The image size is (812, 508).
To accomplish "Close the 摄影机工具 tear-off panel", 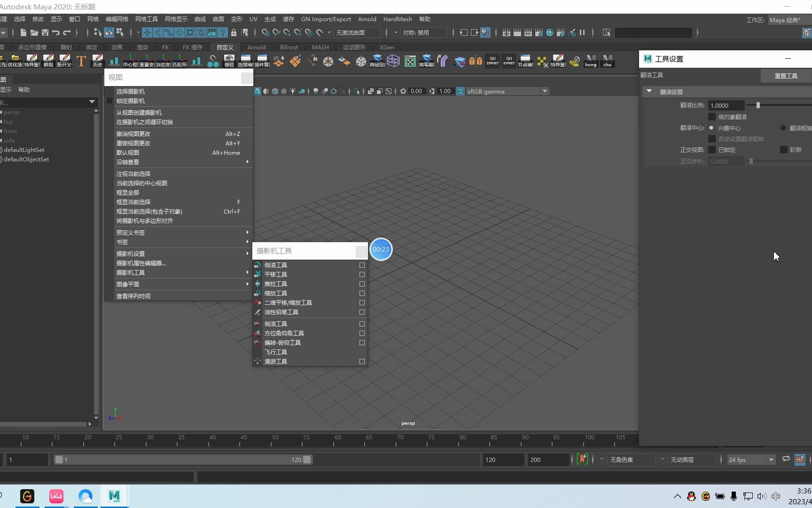I will pyautogui.click(x=361, y=251).
